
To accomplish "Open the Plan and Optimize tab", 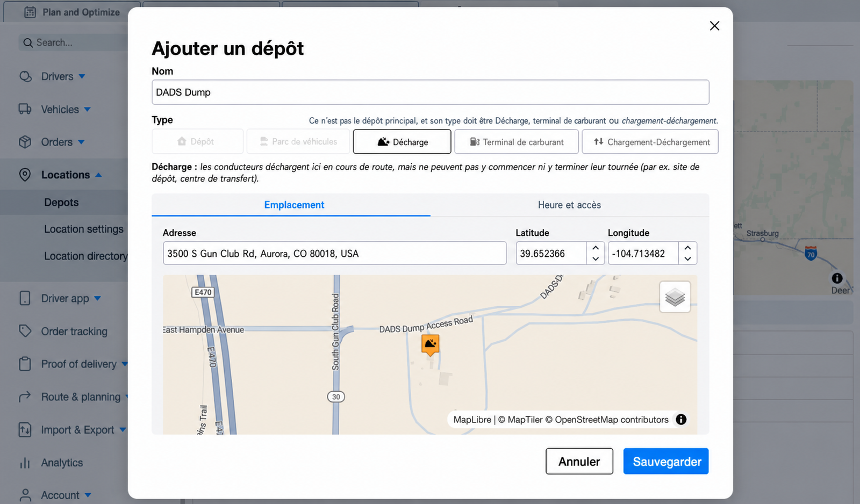I will [x=73, y=12].
